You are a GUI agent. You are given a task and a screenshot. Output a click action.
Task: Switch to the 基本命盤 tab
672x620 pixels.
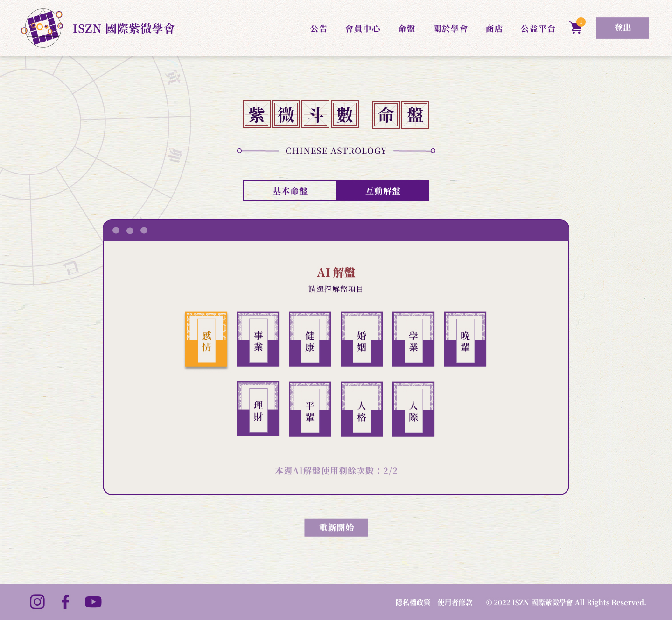[290, 190]
